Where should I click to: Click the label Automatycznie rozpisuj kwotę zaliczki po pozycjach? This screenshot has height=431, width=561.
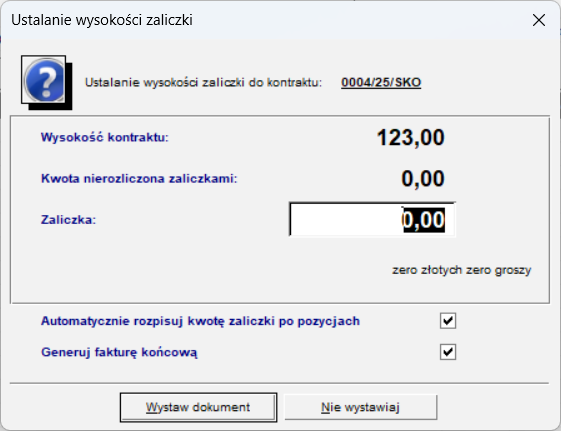pos(200,321)
